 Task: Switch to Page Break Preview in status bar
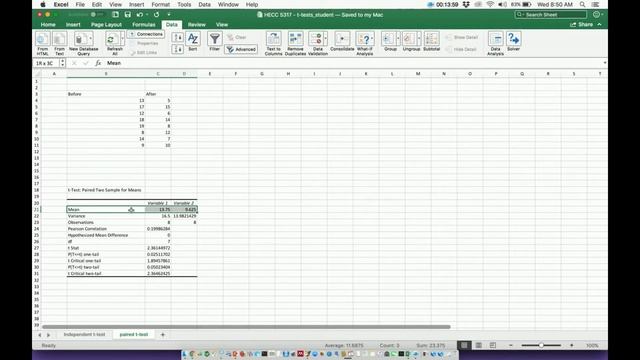tap(493, 345)
